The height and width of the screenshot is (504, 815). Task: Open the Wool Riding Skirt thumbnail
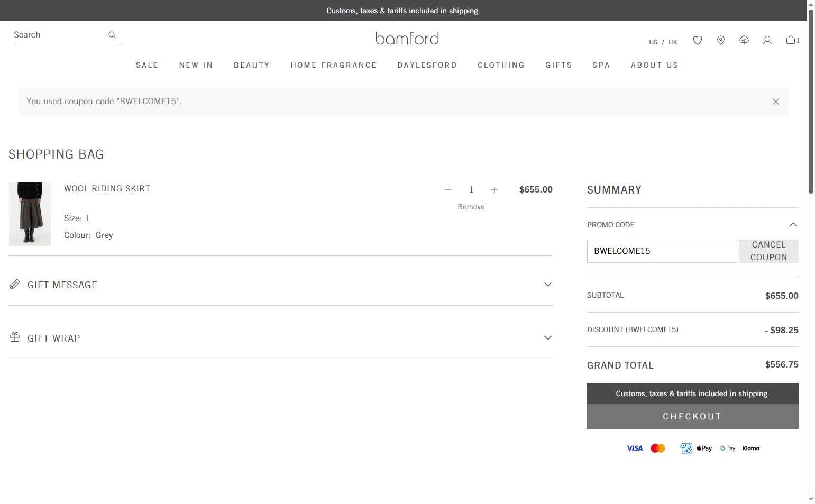click(x=30, y=214)
